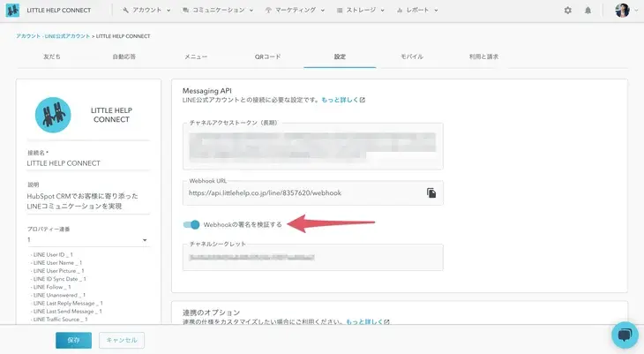
Task: Switch to the 友だち tab
Action: [52, 56]
